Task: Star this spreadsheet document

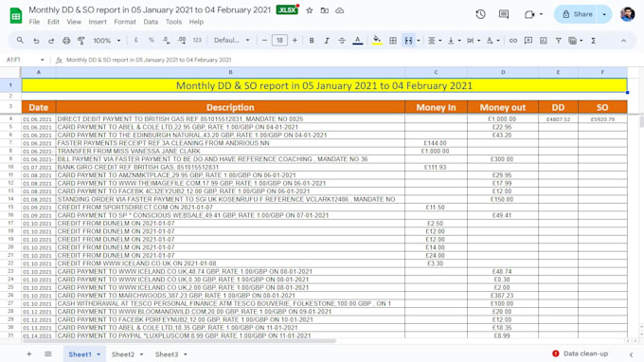Action: [x=310, y=10]
